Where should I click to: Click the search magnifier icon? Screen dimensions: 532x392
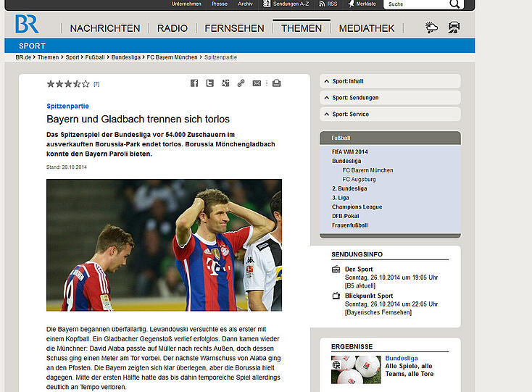click(x=454, y=4)
